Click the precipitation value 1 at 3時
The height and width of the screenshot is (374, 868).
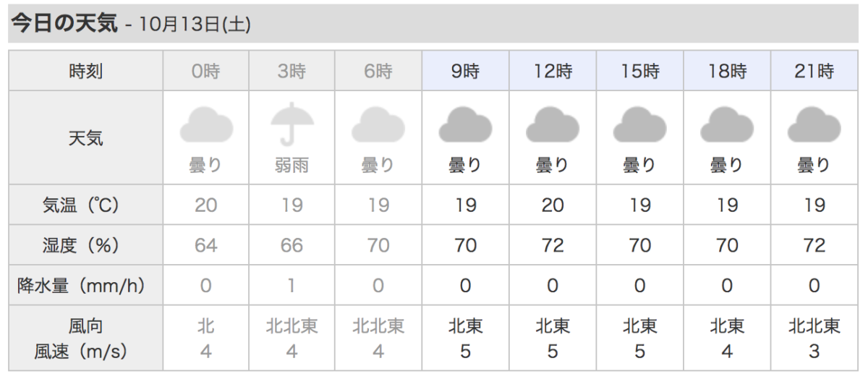click(x=292, y=286)
